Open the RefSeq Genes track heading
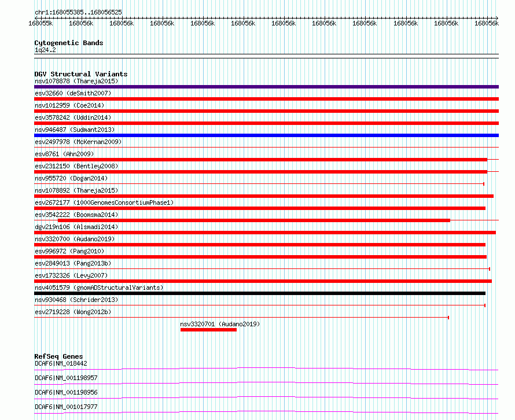515x420 pixels. (x=58, y=356)
